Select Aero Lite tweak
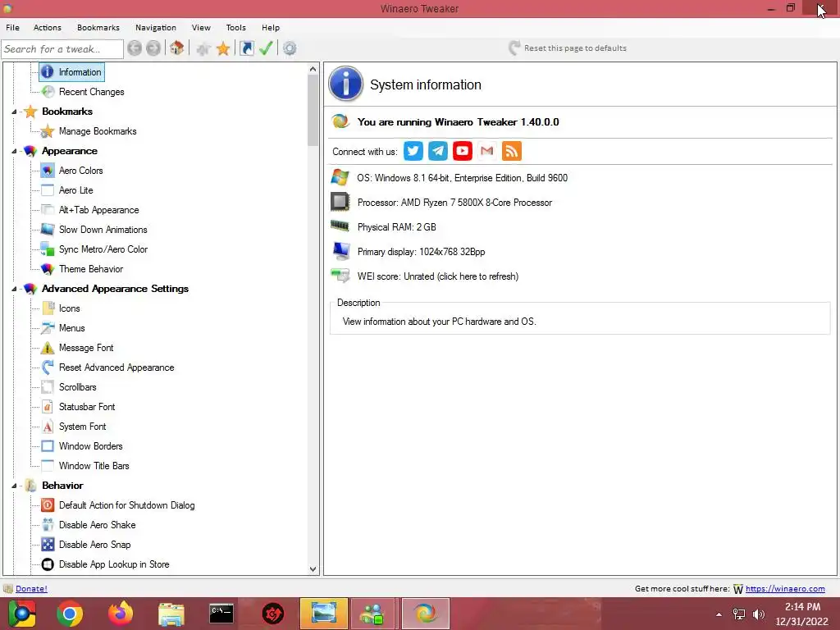Viewport: 840px width, 630px height. tap(76, 190)
